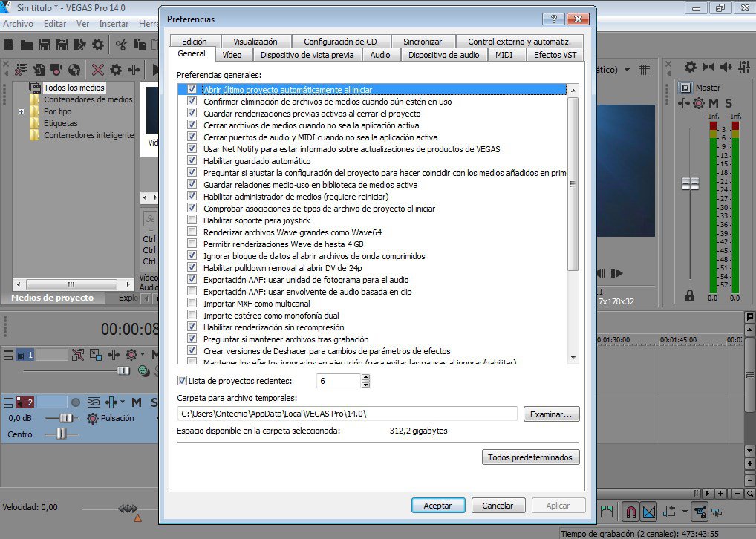The image size is (756, 539).
Task: Click the Master volume fader handle
Action: (690, 183)
